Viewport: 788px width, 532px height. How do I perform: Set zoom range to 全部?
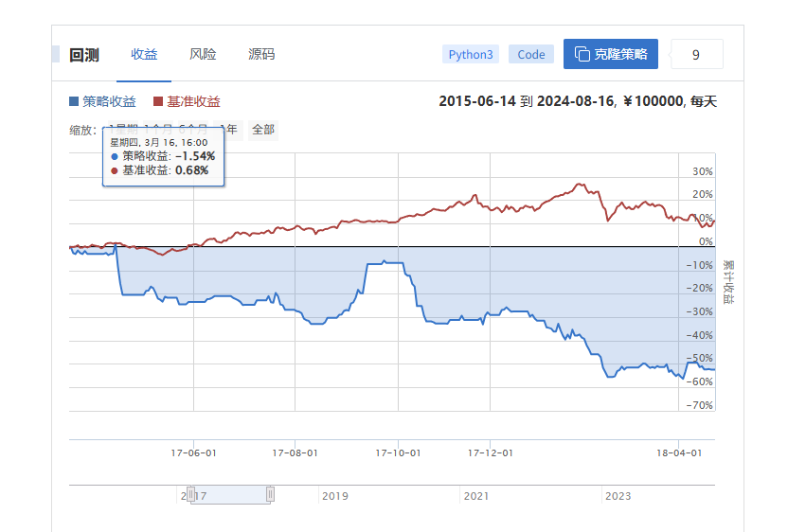click(263, 130)
